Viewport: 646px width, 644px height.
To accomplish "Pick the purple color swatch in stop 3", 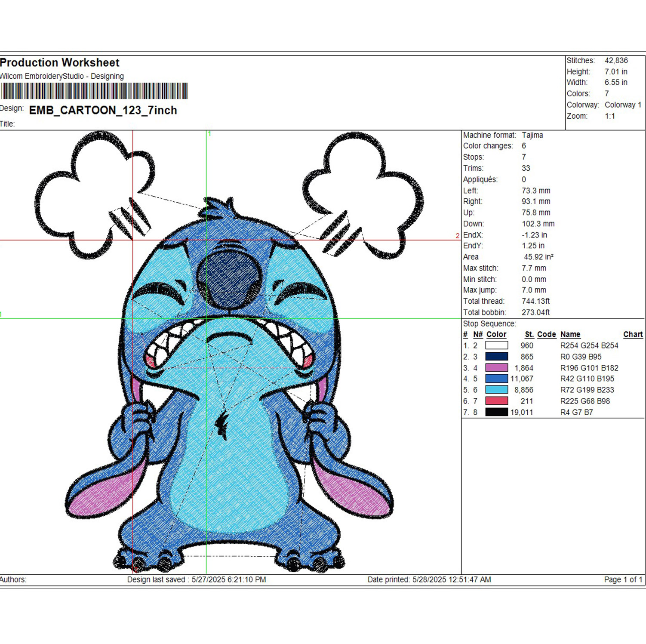I will pyautogui.click(x=496, y=368).
